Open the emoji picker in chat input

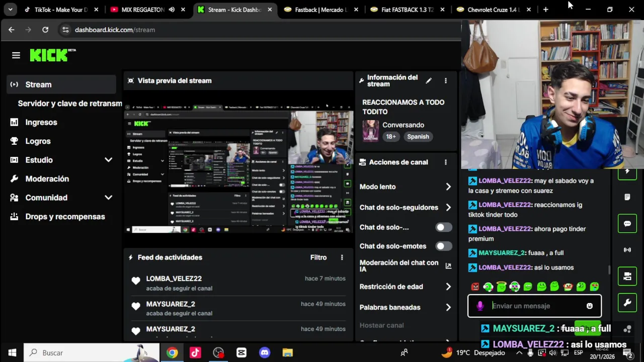pyautogui.click(x=590, y=306)
